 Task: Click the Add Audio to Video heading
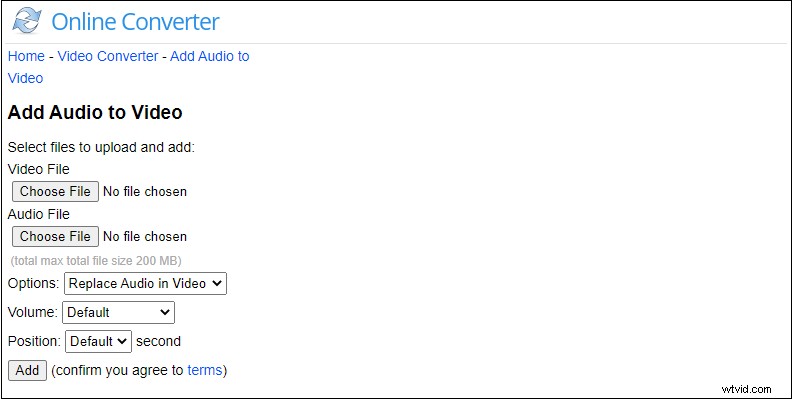[x=95, y=112]
